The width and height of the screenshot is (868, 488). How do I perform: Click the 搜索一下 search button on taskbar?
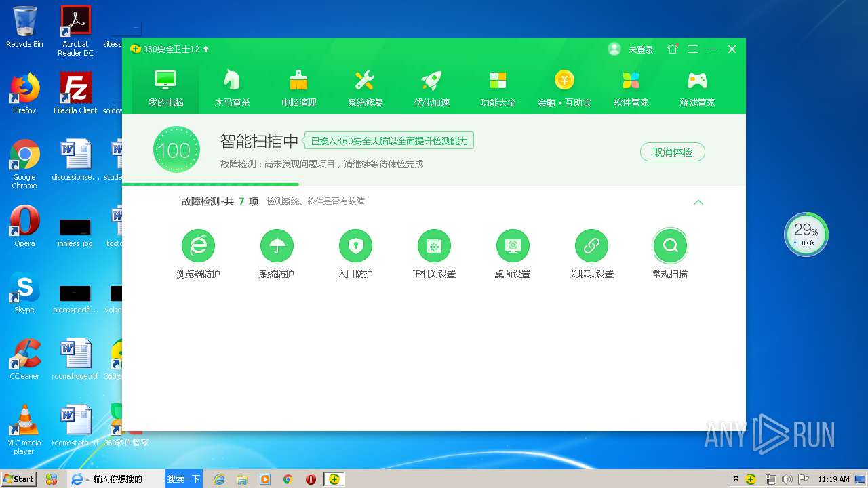click(184, 479)
